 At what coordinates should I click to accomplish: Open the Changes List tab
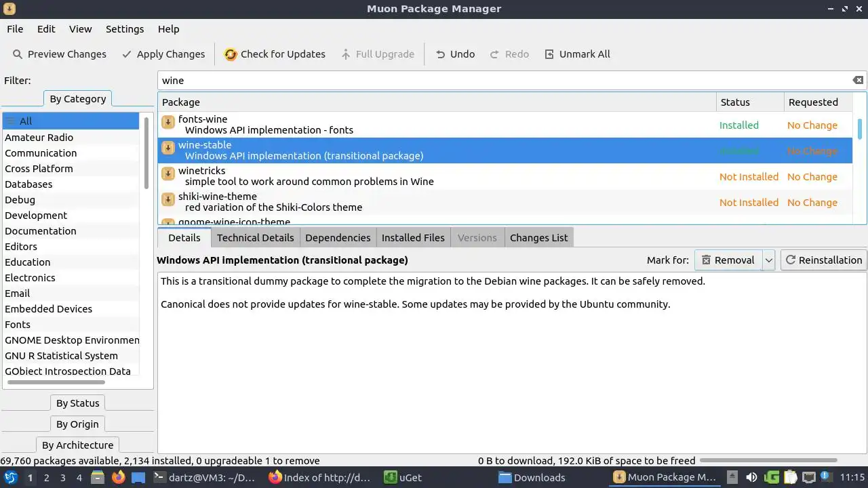click(x=539, y=238)
